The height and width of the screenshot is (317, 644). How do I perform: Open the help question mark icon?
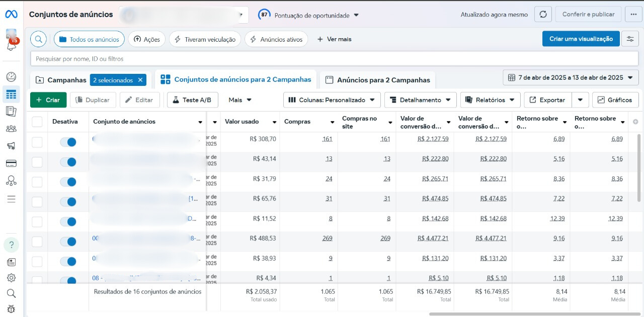point(11,245)
